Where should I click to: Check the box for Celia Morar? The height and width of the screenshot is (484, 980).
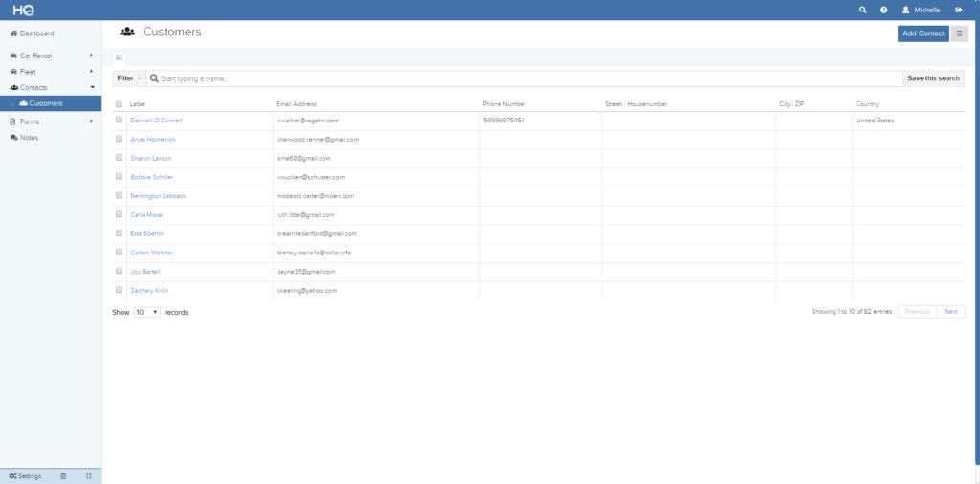tap(119, 214)
